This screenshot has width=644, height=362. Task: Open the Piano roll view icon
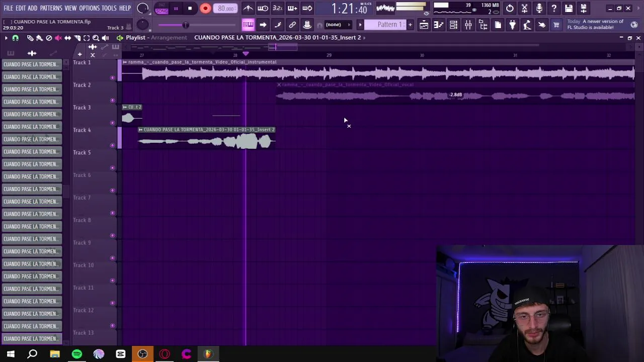[x=439, y=25]
